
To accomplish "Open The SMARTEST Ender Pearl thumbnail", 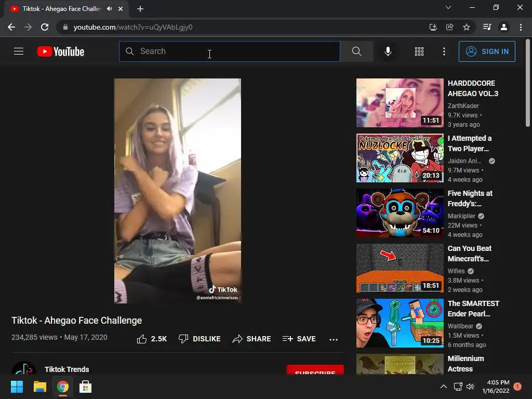I will click(x=400, y=323).
